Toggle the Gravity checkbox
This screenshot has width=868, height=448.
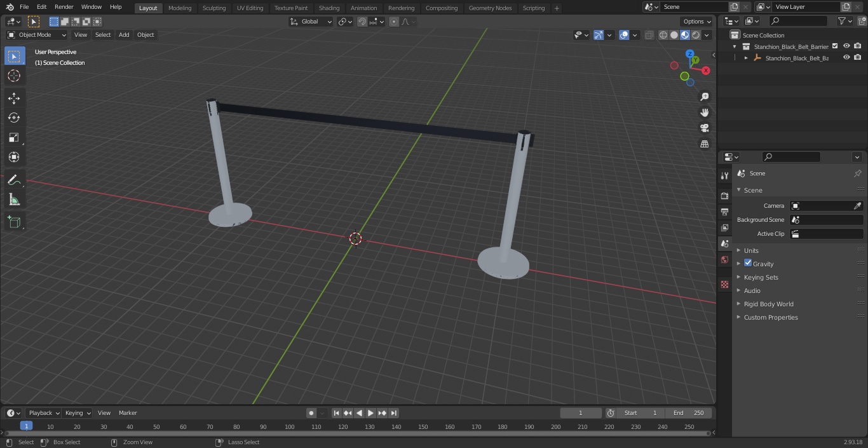[748, 263]
